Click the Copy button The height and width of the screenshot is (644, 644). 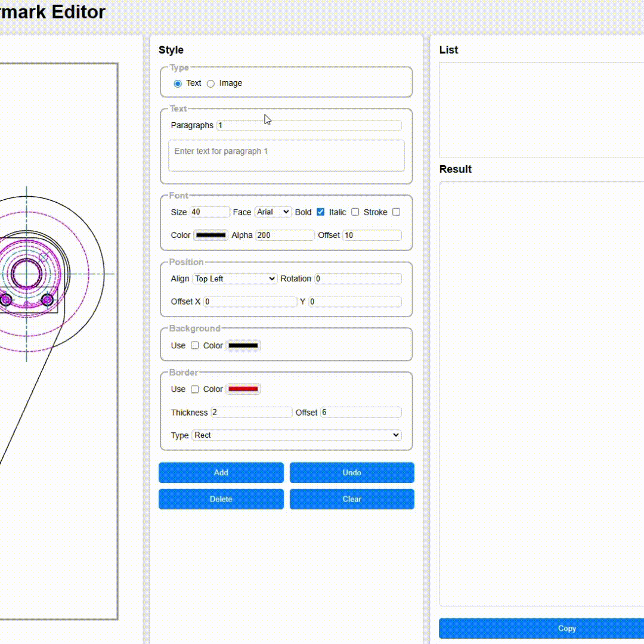(x=566, y=628)
